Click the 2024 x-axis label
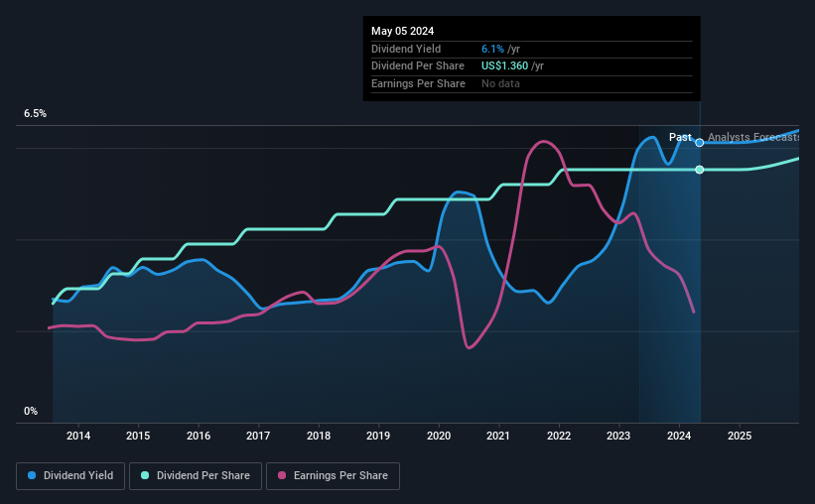This screenshot has width=815, height=504. pos(679,436)
